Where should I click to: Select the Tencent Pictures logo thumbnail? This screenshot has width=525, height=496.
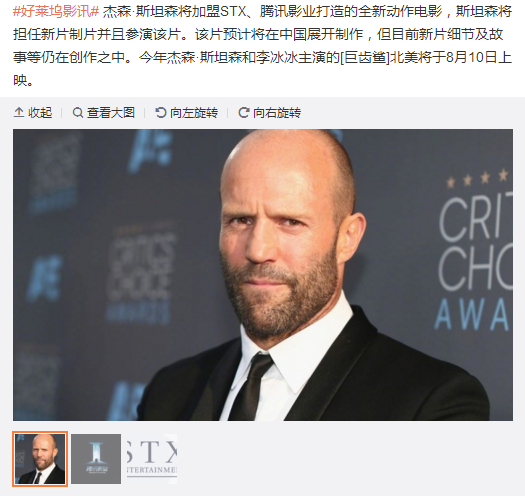pyautogui.click(x=96, y=459)
